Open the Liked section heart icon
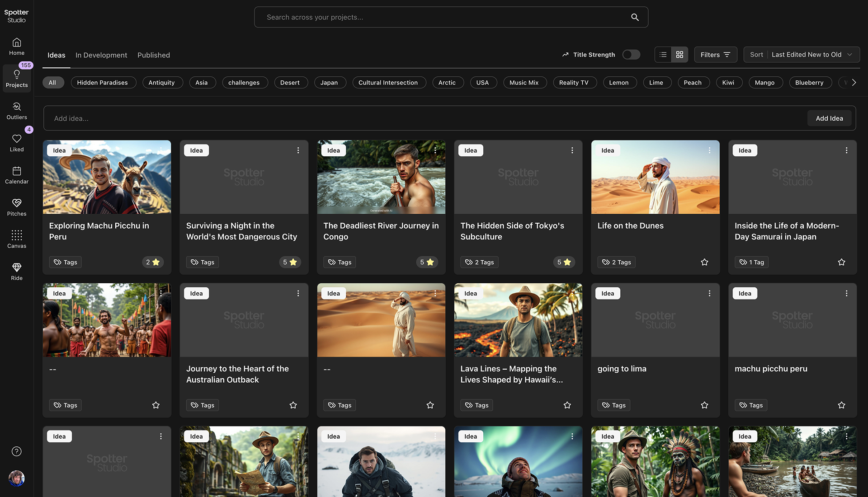 coord(17,139)
